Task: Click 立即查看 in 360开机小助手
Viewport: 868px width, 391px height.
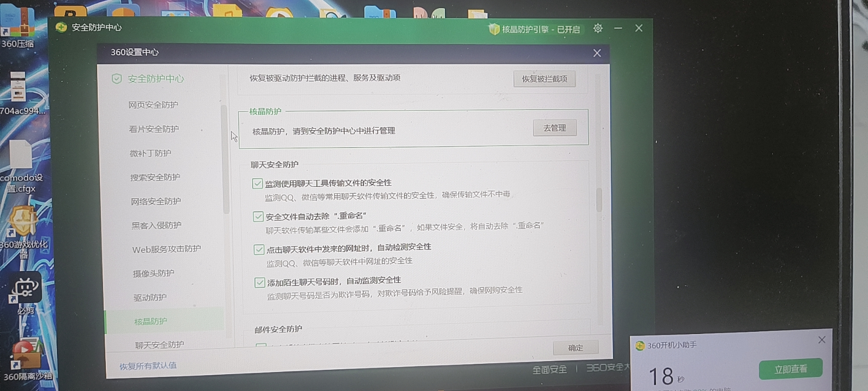Action: 791,369
